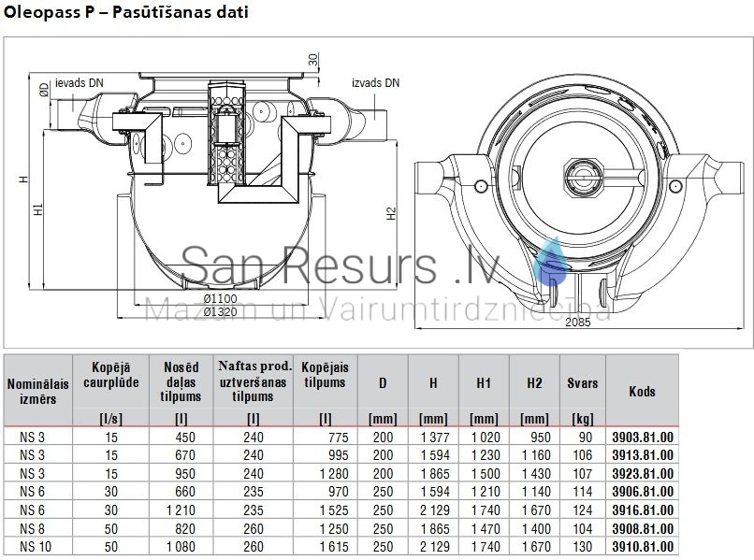Click the weight value 130
The width and height of the screenshot is (754, 560).
click(582, 547)
